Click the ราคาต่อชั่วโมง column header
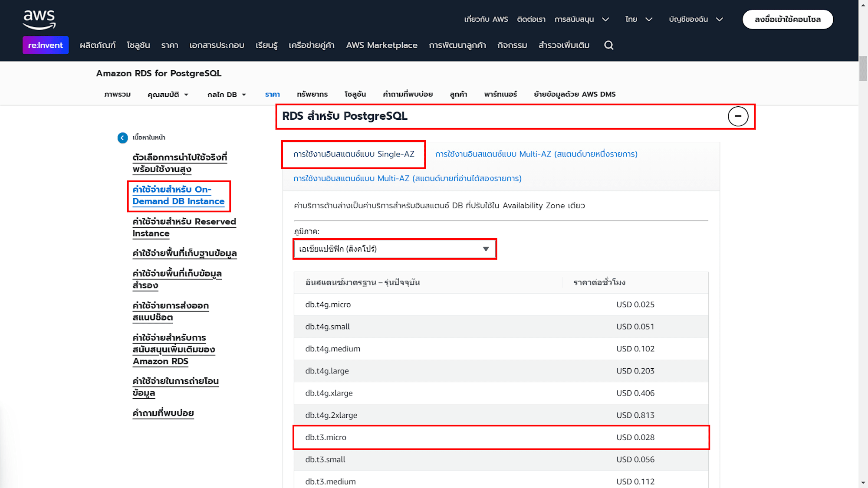 [x=599, y=282]
